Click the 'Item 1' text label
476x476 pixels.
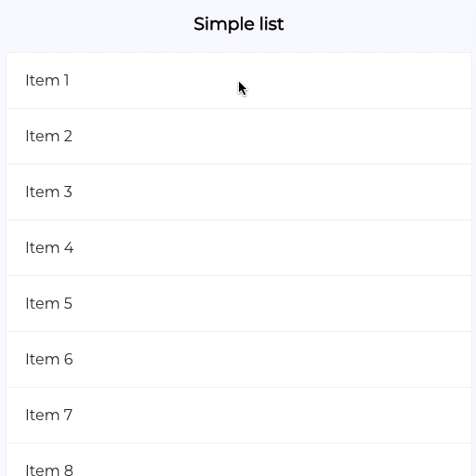pyautogui.click(x=47, y=81)
